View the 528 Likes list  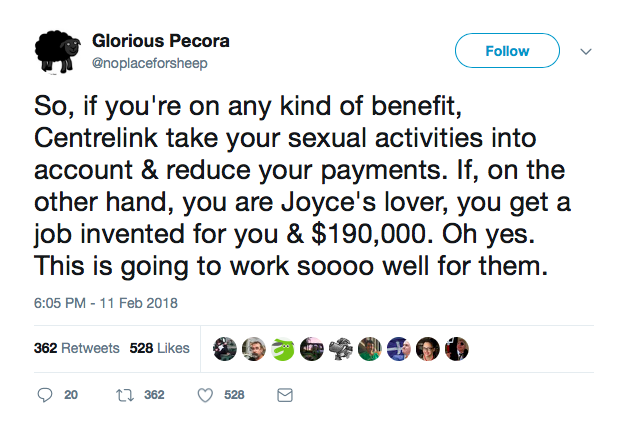159,349
